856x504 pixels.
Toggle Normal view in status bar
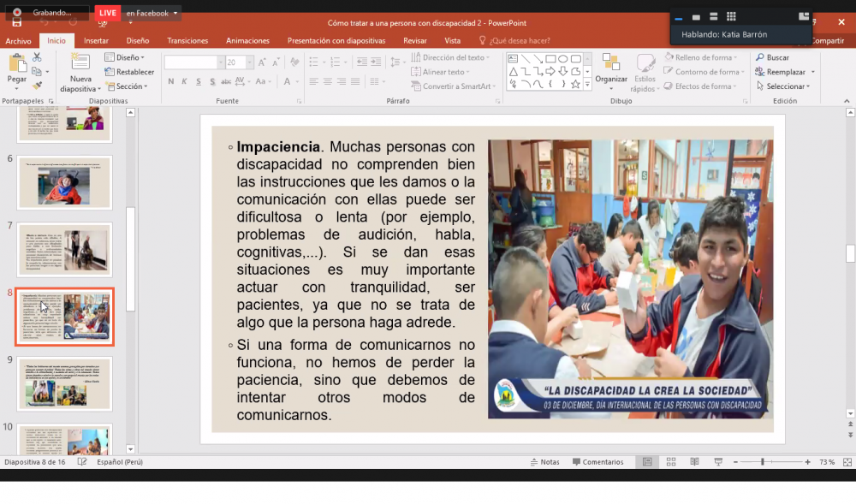click(647, 462)
